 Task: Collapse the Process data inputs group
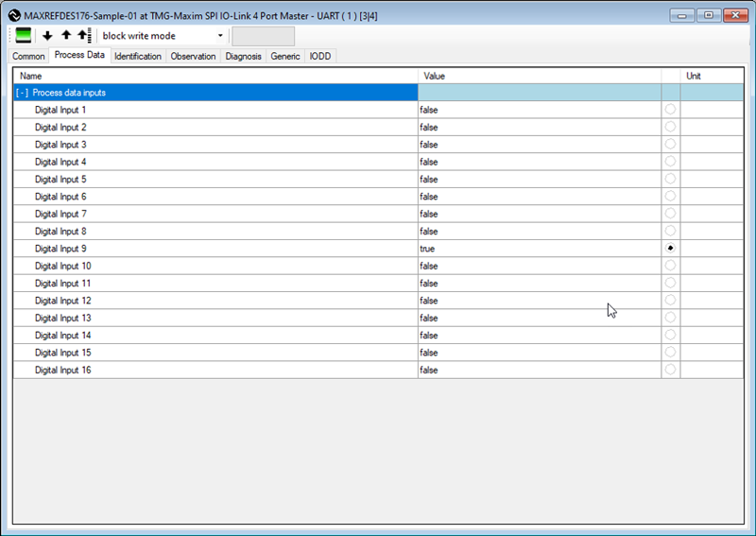[x=22, y=93]
